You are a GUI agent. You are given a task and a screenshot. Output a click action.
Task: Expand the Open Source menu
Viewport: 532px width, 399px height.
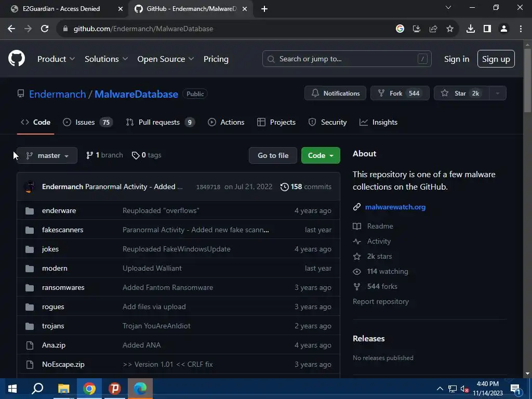pos(166,59)
